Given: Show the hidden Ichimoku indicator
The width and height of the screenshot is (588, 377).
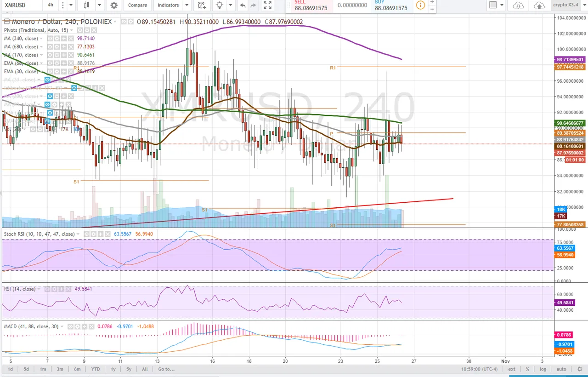Looking at the screenshot, I should 74,88.
